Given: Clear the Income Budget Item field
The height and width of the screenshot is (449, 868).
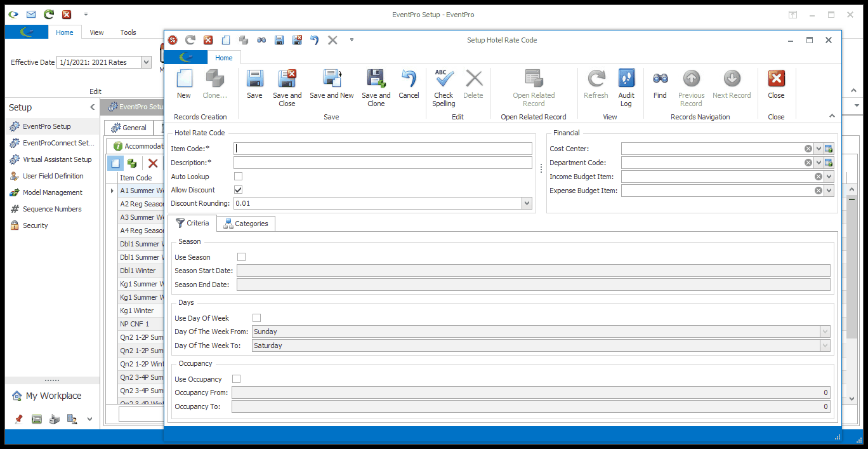Looking at the screenshot, I should (819, 177).
